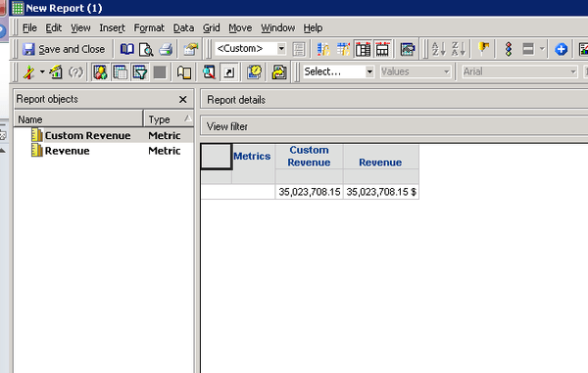The height and width of the screenshot is (373, 588).
Task: Click the export/send report icon after printer
Action: tap(190, 49)
